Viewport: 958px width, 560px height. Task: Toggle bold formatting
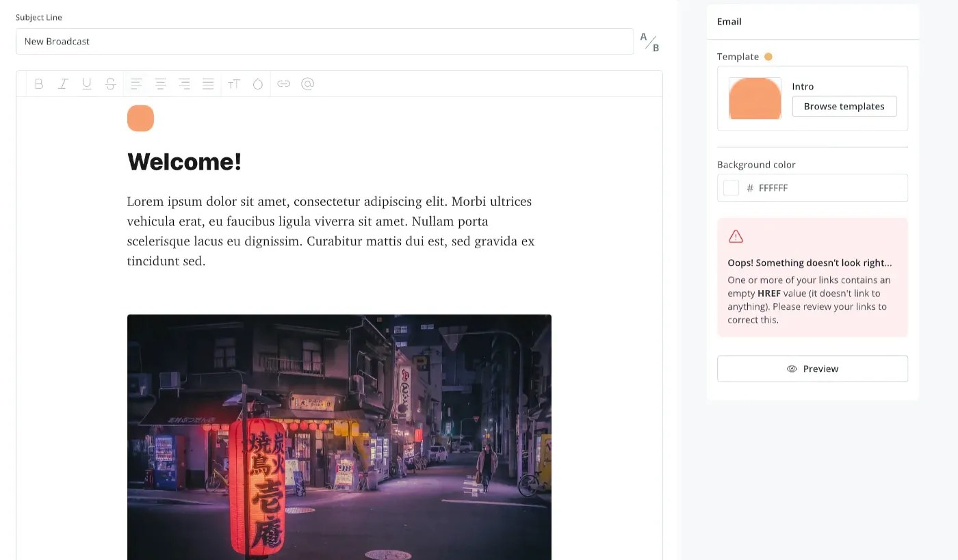point(39,83)
